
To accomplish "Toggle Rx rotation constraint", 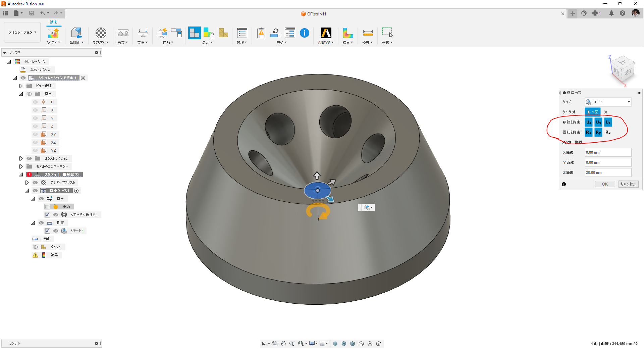I will point(589,132).
